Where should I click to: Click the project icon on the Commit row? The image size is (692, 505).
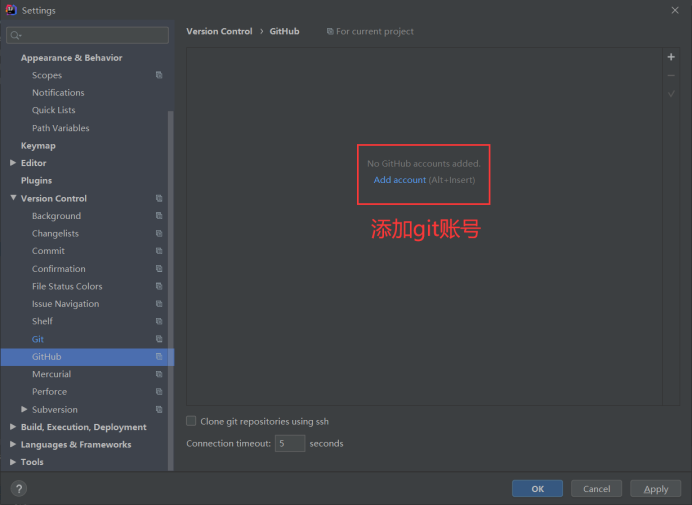pyautogui.click(x=159, y=251)
